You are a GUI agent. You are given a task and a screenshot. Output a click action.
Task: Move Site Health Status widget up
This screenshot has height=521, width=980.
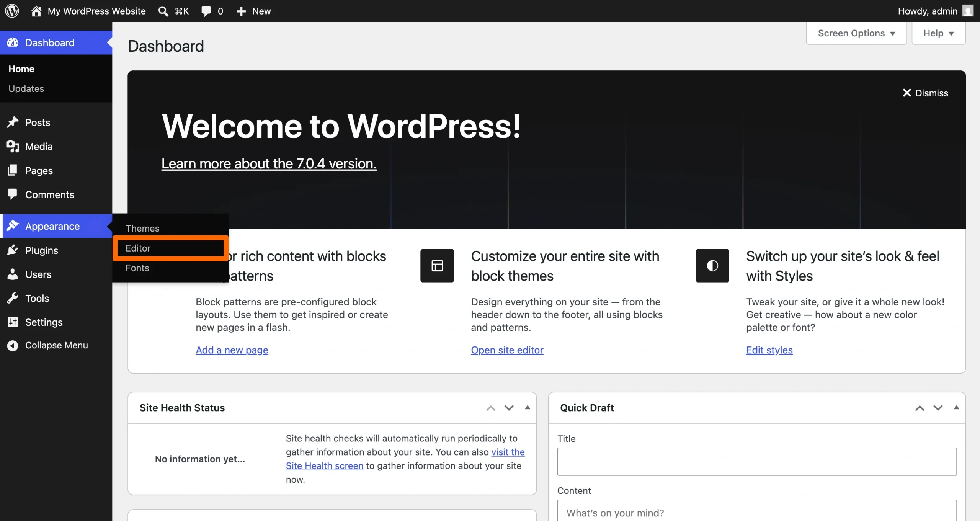pyautogui.click(x=491, y=408)
